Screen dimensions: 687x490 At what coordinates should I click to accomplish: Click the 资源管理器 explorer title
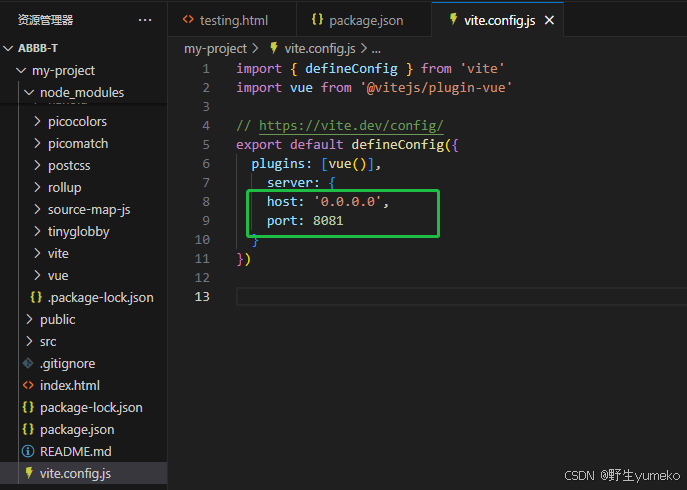[45, 20]
